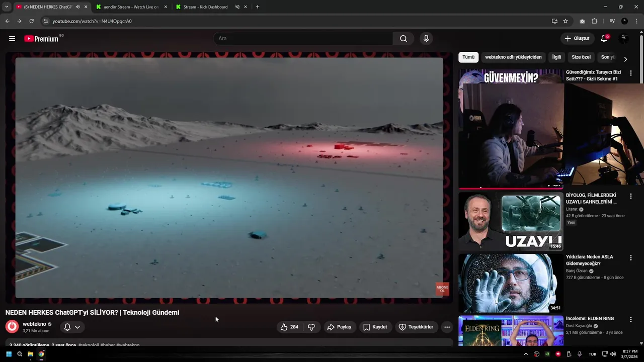This screenshot has height=362, width=644.
Task: Open TUR keyboard language selector
Action: point(592,354)
